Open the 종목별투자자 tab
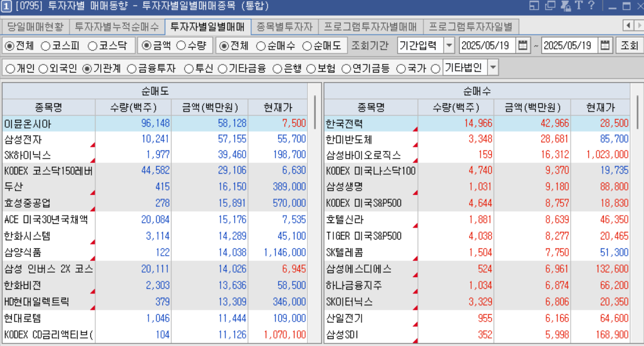Image resolution: width=644 pixels, height=346 pixels. coord(284,27)
